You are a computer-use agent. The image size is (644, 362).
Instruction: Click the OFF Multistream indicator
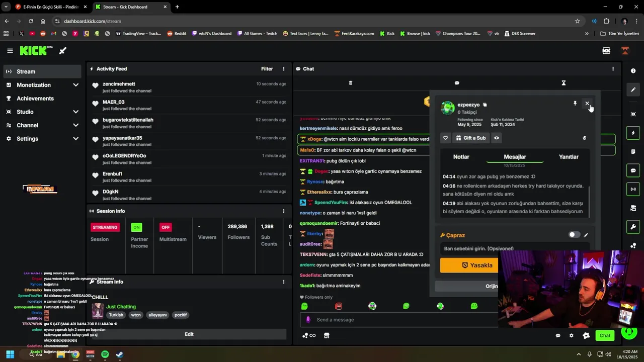(x=166, y=227)
